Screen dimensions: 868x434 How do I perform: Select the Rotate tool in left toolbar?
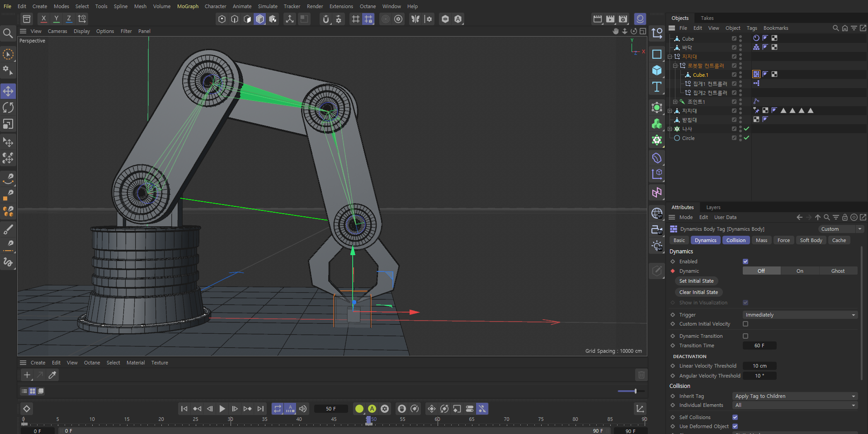[8, 107]
